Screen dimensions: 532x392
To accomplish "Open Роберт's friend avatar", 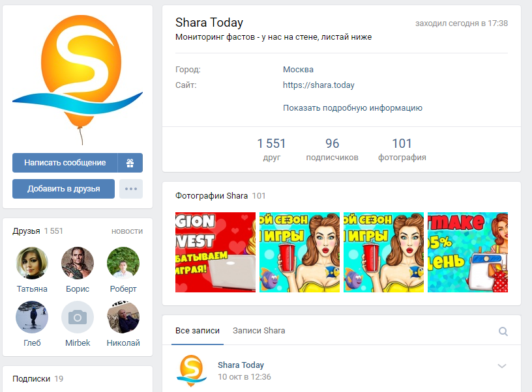I will coord(123,263).
